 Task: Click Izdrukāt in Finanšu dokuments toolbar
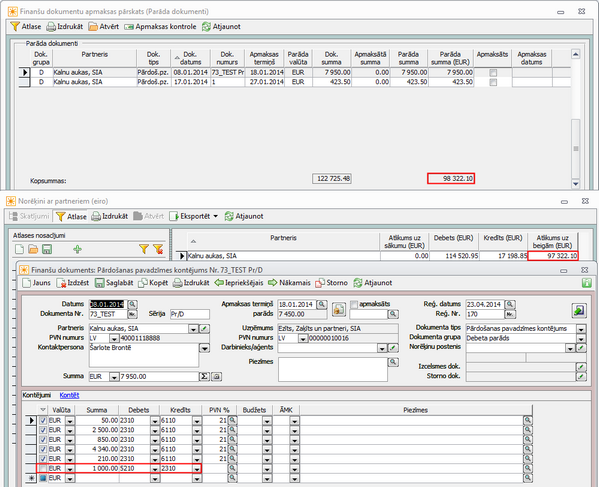(191, 283)
